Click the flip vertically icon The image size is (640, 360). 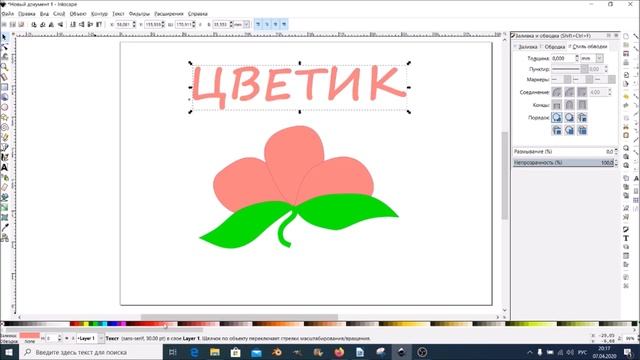pyautogui.click(x=60, y=25)
